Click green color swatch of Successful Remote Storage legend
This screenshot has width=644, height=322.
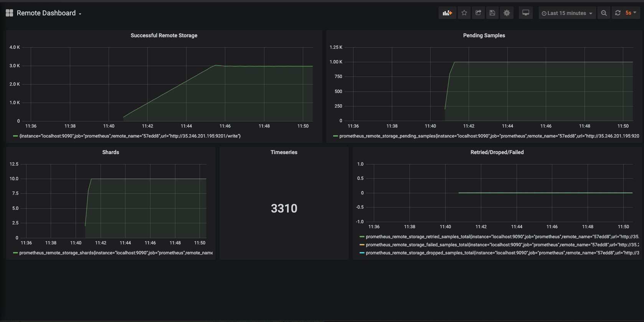(16, 136)
